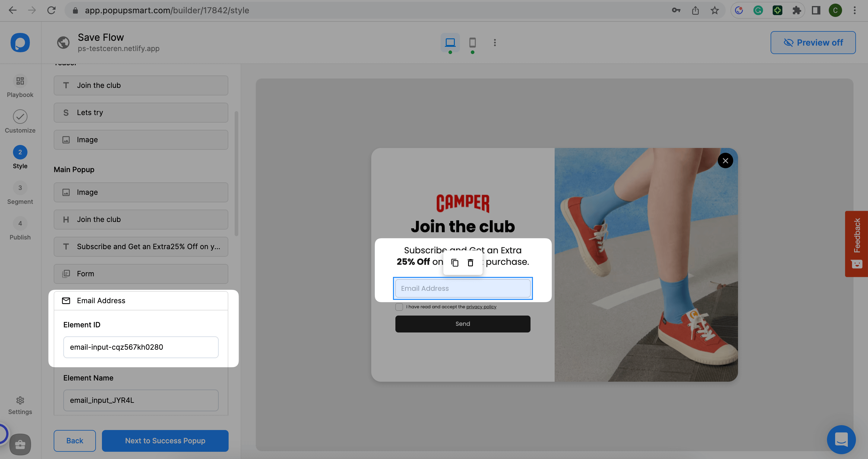868x459 pixels.
Task: Click the Back button
Action: click(74, 441)
